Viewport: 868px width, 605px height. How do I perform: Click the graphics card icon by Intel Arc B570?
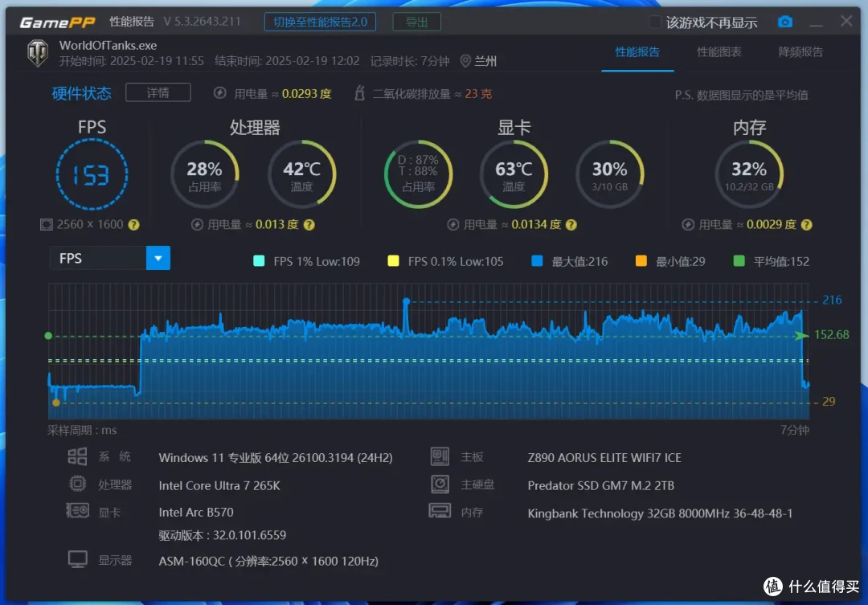77,510
